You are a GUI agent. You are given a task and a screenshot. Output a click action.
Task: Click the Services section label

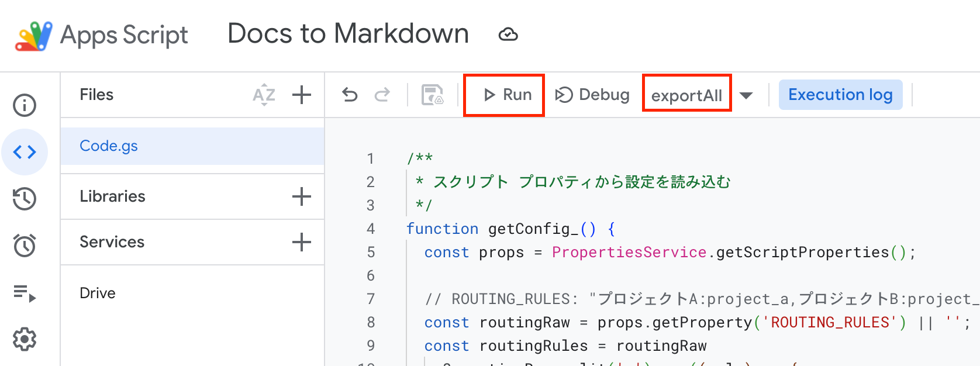click(x=112, y=242)
